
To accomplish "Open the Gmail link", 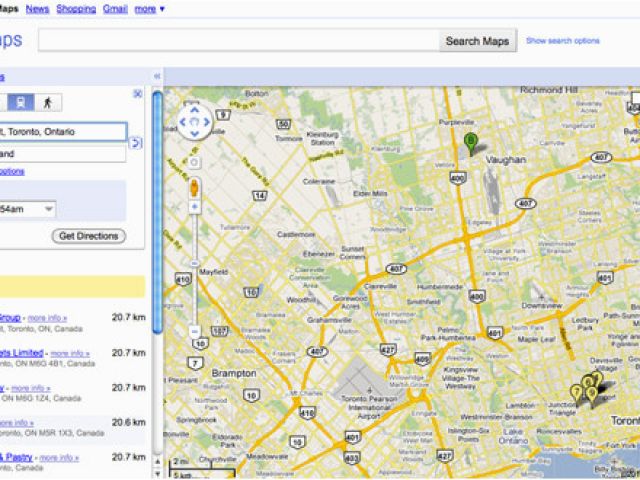I will pyautogui.click(x=115, y=9).
